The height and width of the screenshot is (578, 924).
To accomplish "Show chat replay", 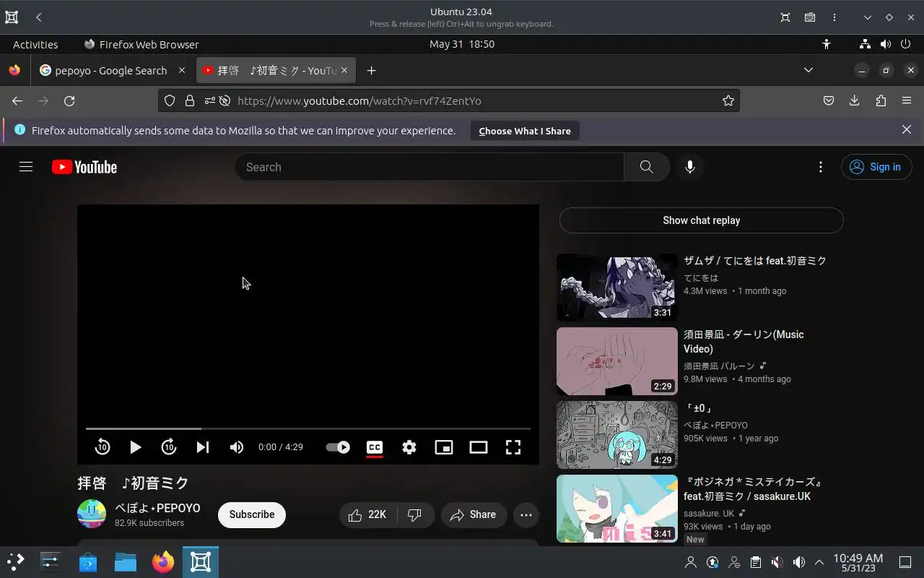I will pyautogui.click(x=701, y=220).
